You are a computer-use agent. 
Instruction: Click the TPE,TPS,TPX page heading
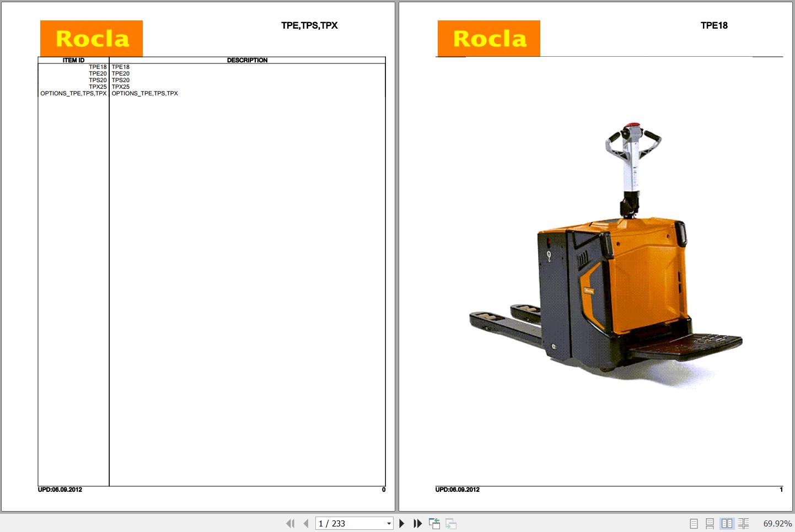click(x=309, y=25)
